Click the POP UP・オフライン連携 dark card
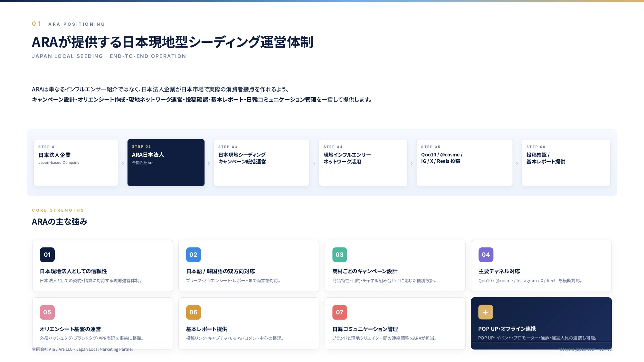 [x=541, y=323]
